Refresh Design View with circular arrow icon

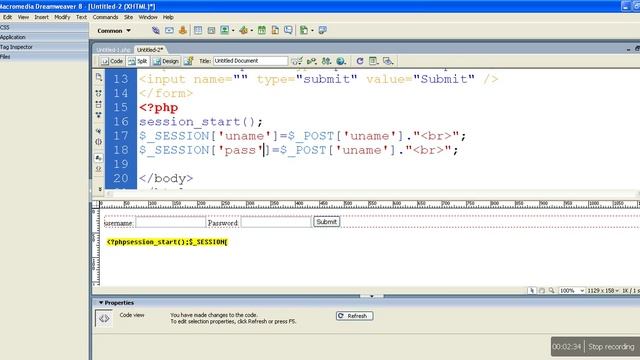click(360, 61)
